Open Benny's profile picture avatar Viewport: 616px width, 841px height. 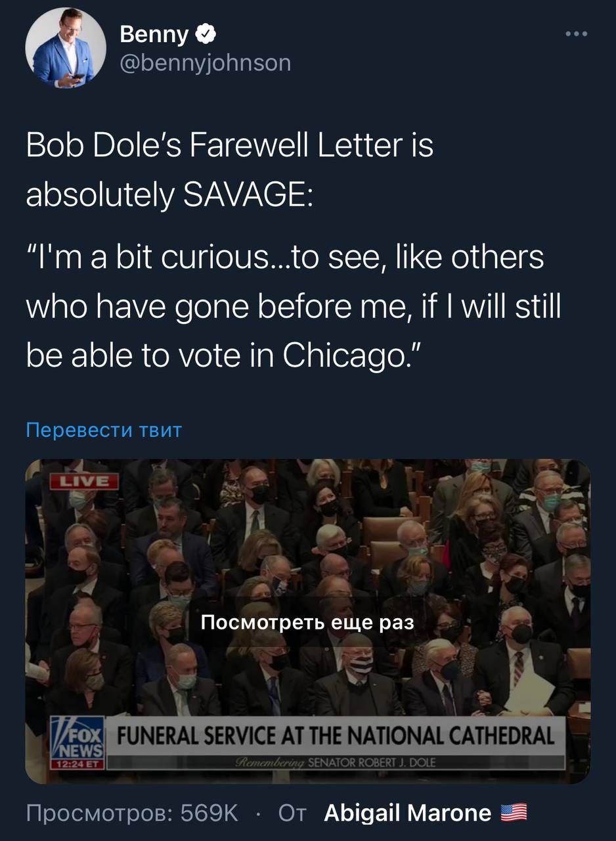pyautogui.click(x=66, y=48)
